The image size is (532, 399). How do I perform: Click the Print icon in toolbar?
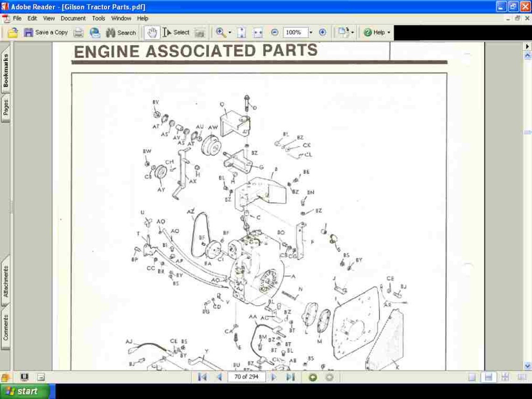coord(78,33)
